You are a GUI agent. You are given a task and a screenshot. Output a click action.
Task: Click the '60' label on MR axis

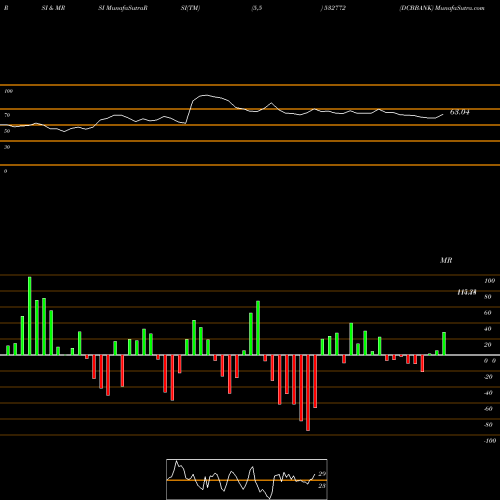tap(488, 313)
